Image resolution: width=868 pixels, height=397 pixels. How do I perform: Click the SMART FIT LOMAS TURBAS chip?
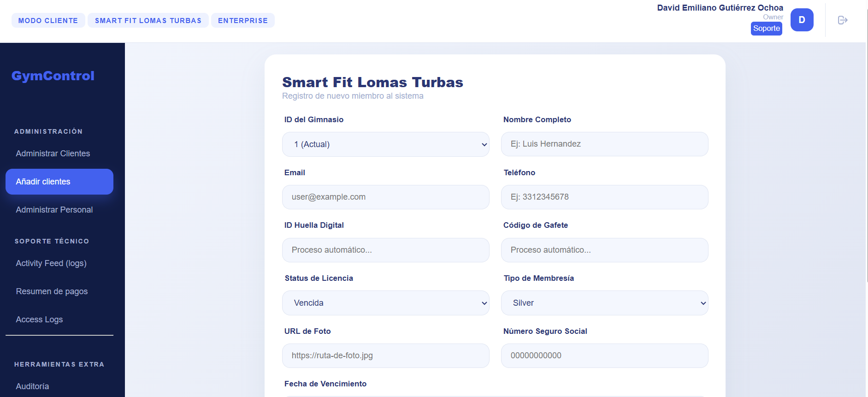[x=148, y=20]
